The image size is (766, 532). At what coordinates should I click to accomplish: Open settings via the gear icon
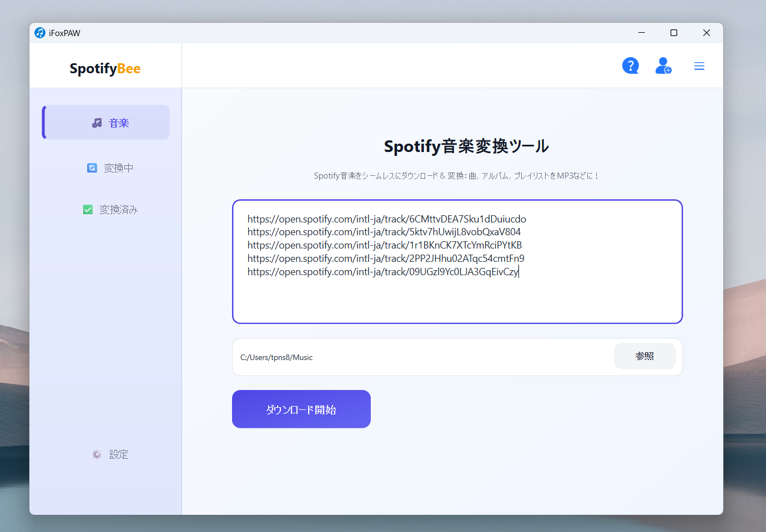coord(96,454)
